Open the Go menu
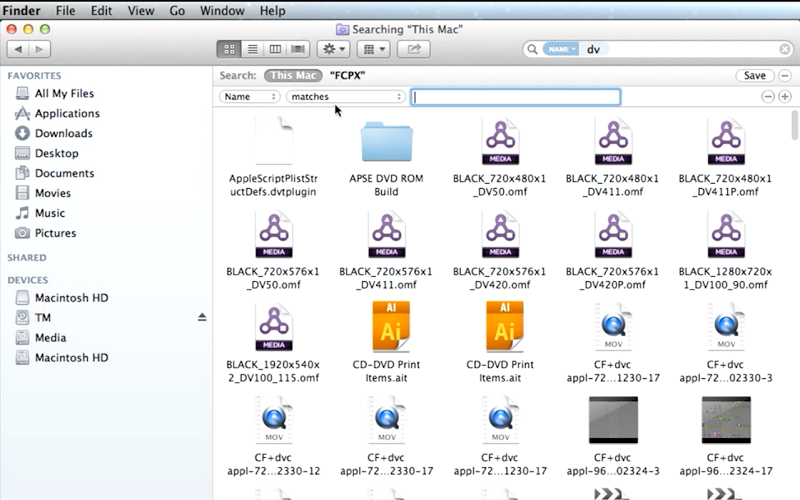This screenshot has width=800, height=500. pos(177,11)
